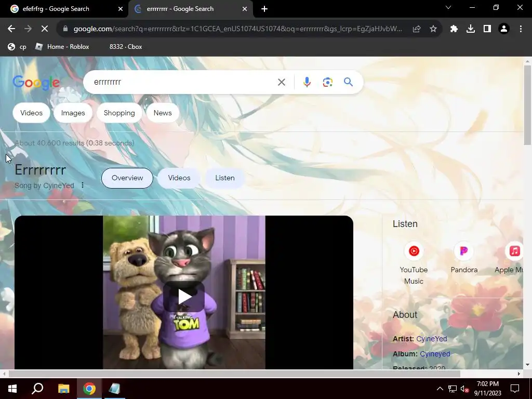The width and height of the screenshot is (532, 399).
Task: Open the clock and date flyout
Action: coord(487,389)
